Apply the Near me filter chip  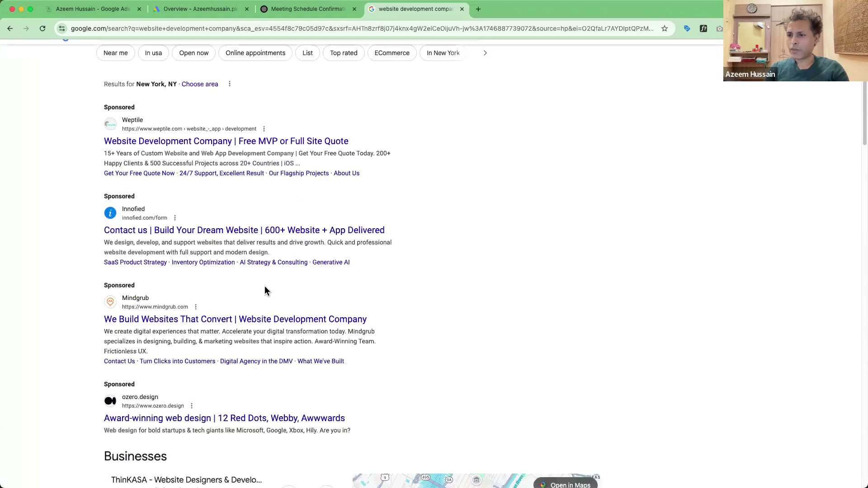[116, 53]
